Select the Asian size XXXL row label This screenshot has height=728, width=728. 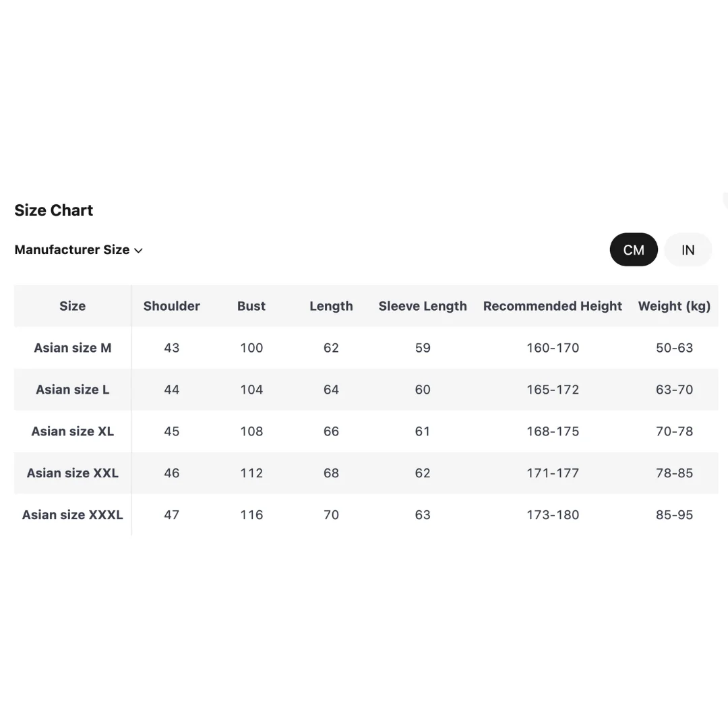(73, 515)
